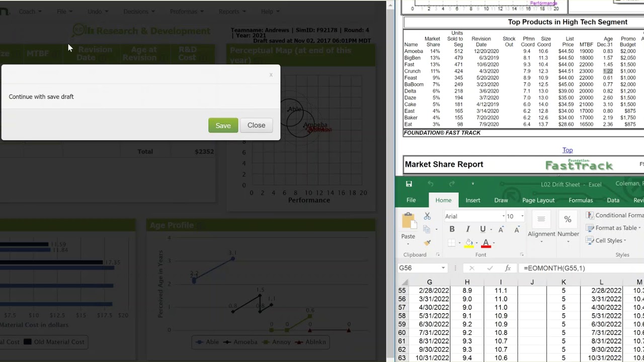The image size is (644, 362).
Task: Click the Cancel X icon in formula bar
Action: [x=471, y=268]
